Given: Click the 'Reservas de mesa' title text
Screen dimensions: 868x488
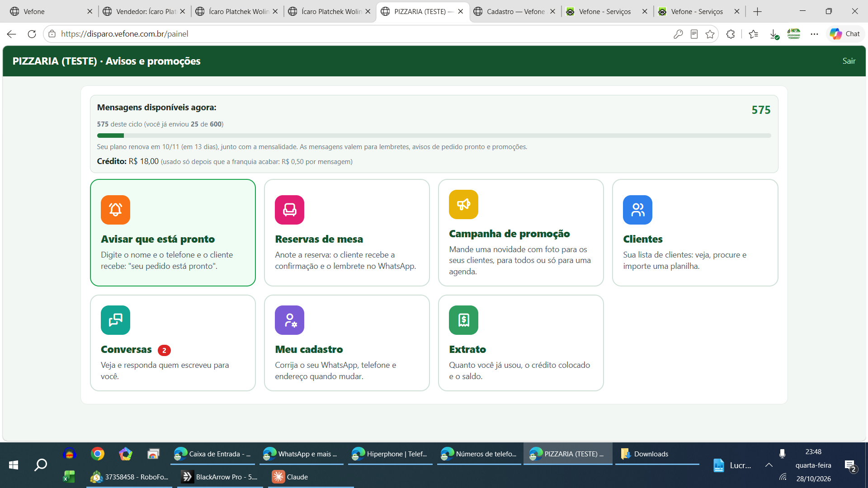Looking at the screenshot, I should 319,239.
